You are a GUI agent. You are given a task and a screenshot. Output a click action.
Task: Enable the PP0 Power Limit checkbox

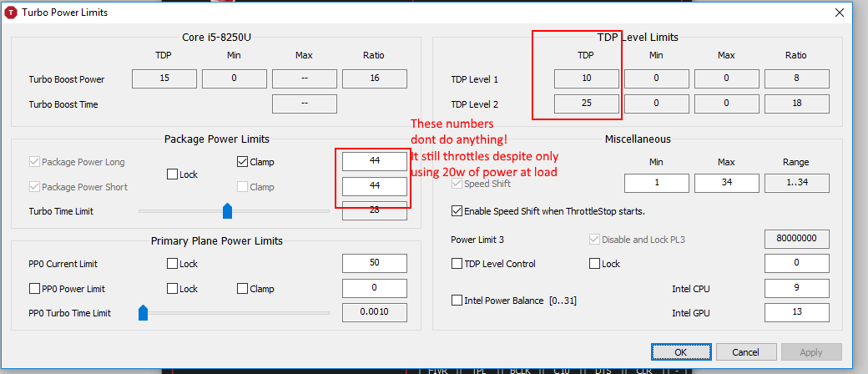pyautogui.click(x=33, y=289)
